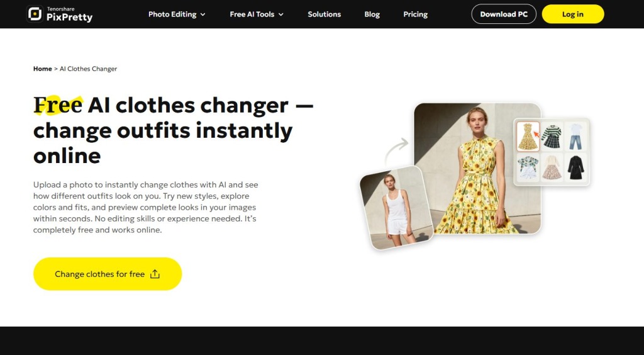Image resolution: width=644 pixels, height=355 pixels.
Task: Click Change clothes for free button
Action: [x=108, y=274]
